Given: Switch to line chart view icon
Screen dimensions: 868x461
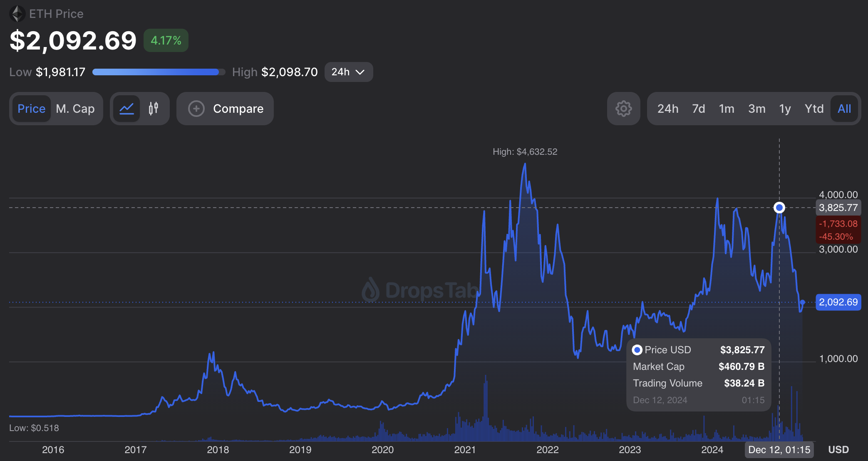Looking at the screenshot, I should (x=126, y=109).
